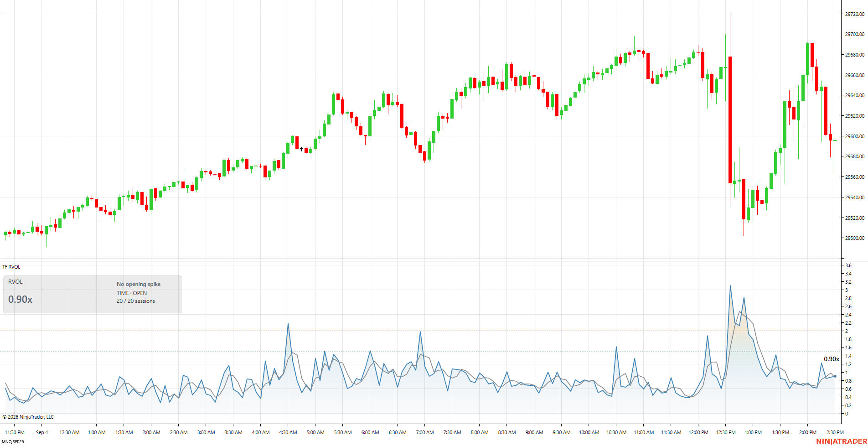Viewport: 868px width, 446px height.
Task: Click the 0.6 RVOL scale label
Action: (848, 389)
